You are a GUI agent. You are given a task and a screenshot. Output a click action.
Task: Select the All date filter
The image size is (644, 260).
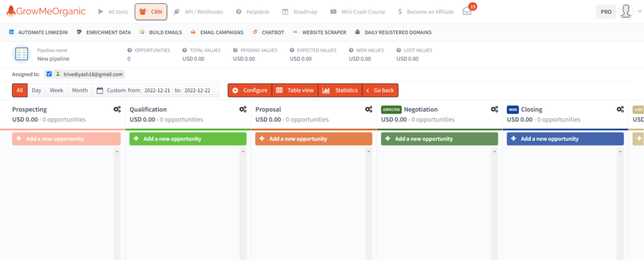(19, 90)
